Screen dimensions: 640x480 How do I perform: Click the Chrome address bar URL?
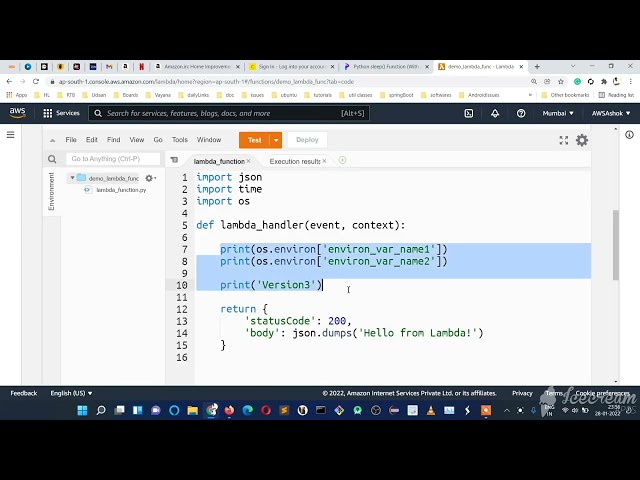click(x=206, y=82)
